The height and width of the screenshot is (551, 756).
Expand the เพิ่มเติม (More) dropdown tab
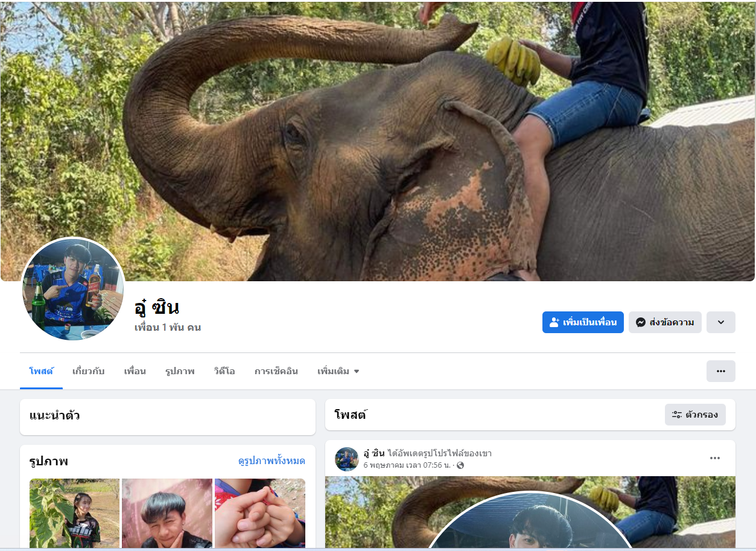(338, 371)
